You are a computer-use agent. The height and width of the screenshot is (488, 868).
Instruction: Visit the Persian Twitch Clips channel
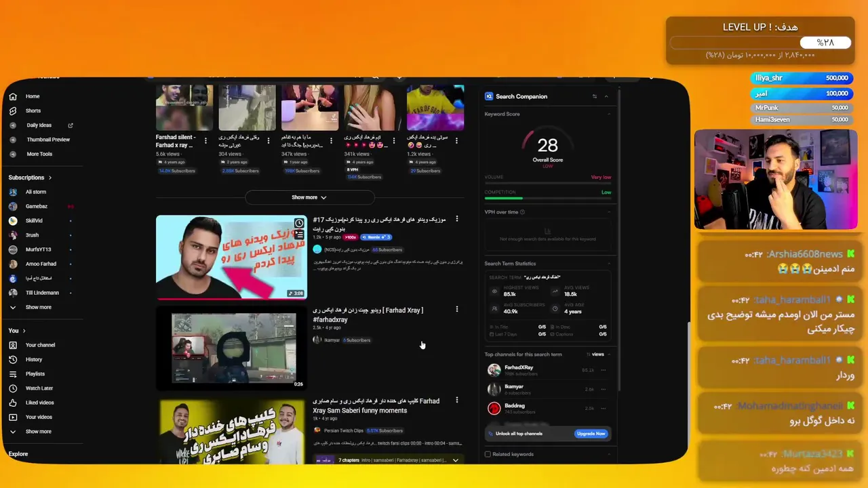tap(344, 430)
